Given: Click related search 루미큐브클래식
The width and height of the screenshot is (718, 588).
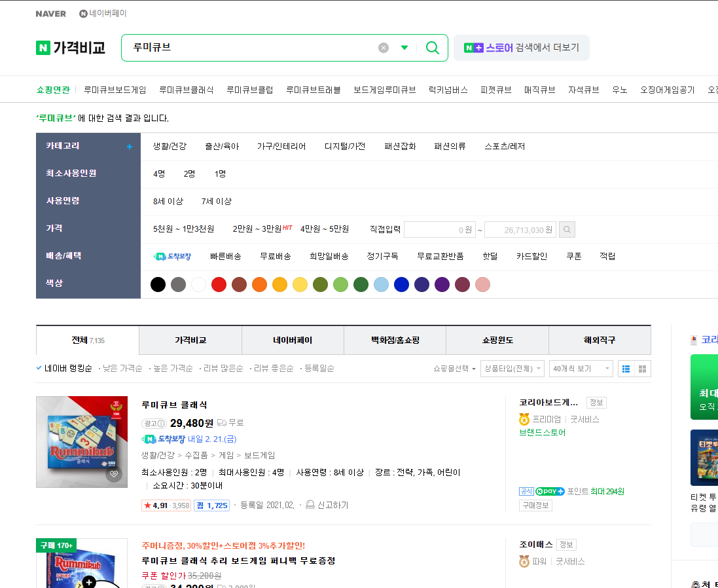Looking at the screenshot, I should [187, 90].
